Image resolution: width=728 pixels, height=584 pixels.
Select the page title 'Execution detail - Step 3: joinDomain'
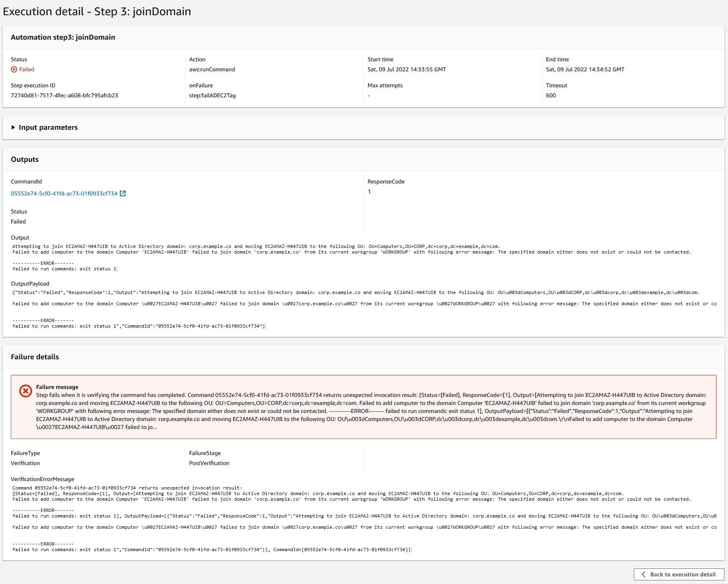point(97,11)
